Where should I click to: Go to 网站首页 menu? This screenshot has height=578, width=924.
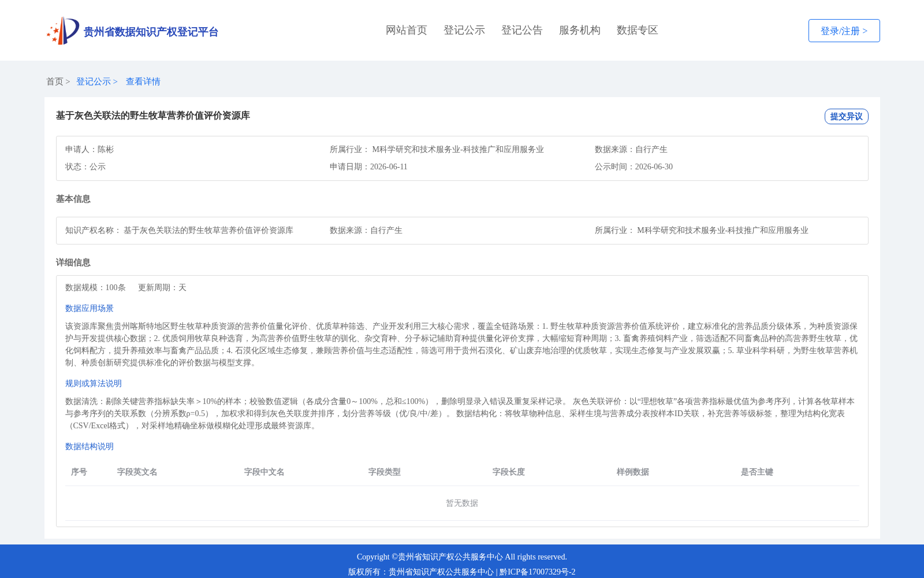point(407,30)
